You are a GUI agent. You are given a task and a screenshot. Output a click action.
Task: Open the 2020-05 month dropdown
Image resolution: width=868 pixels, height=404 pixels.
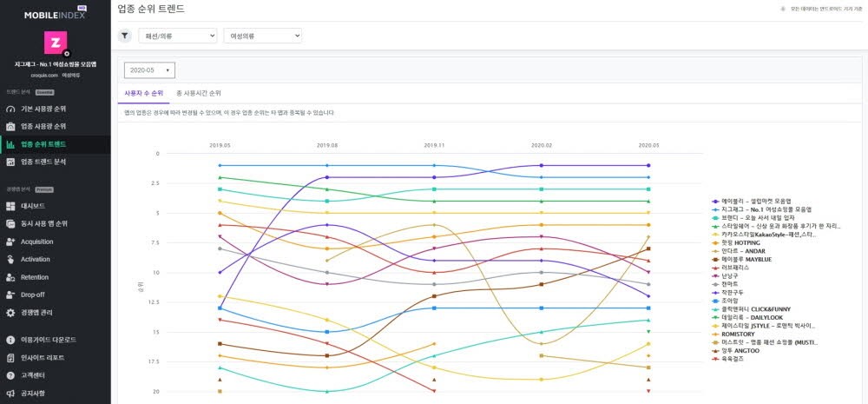click(149, 70)
